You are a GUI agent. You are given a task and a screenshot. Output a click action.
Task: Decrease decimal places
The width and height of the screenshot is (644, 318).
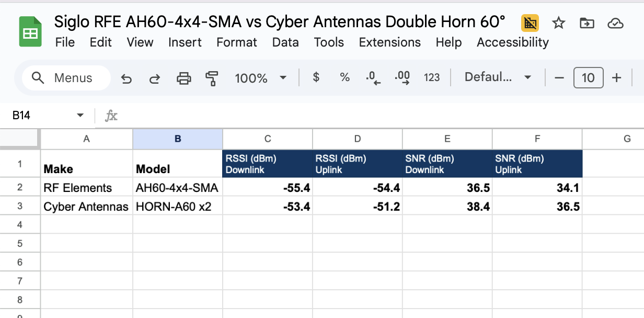coord(373,78)
